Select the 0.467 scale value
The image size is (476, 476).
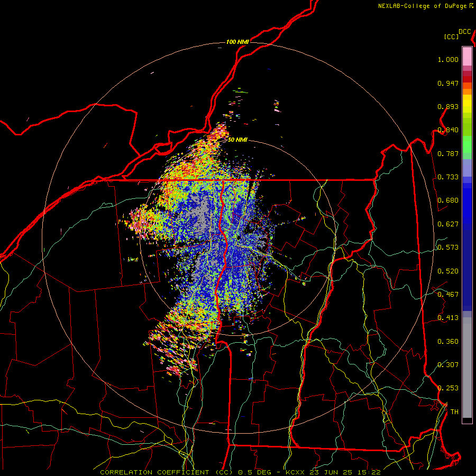coord(448,295)
